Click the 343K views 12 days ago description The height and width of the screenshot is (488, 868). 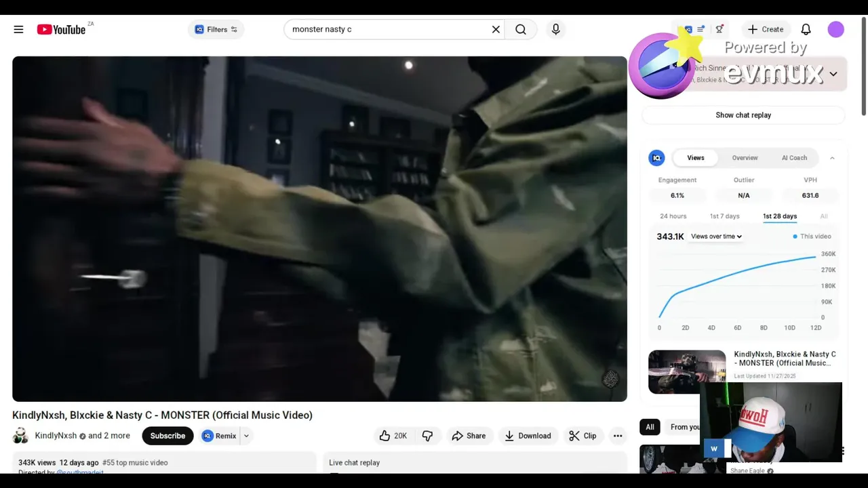point(58,463)
